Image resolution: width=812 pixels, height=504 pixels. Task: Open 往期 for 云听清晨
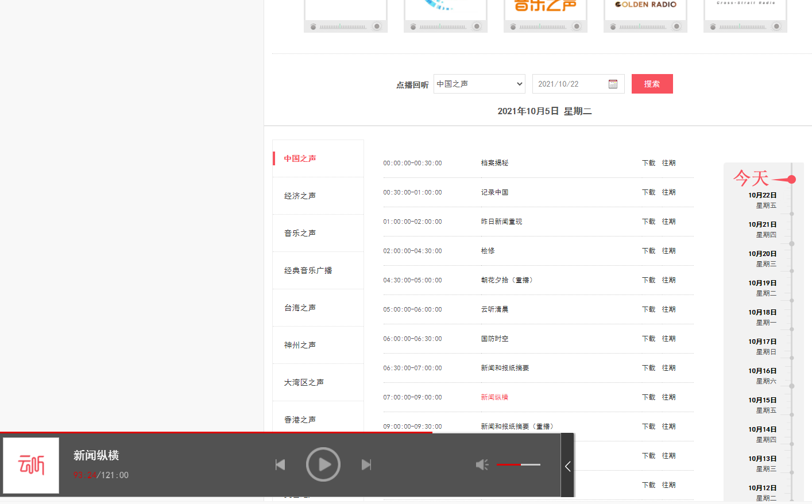[668, 309]
